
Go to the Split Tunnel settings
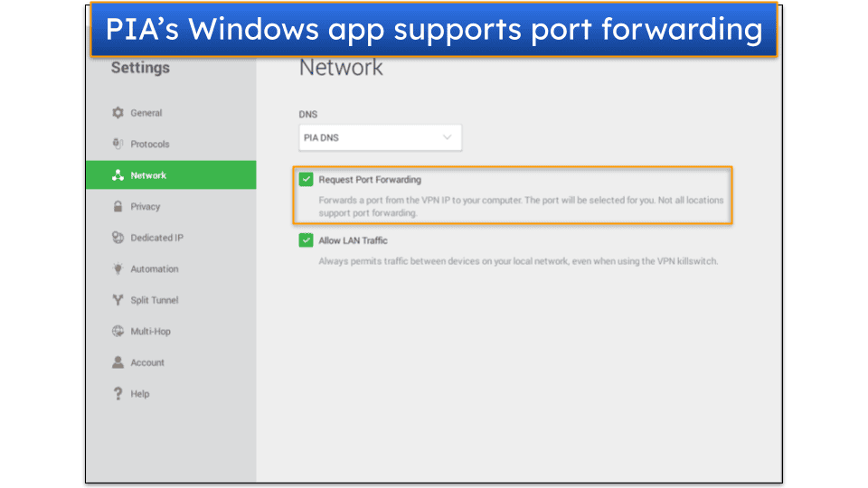(154, 300)
